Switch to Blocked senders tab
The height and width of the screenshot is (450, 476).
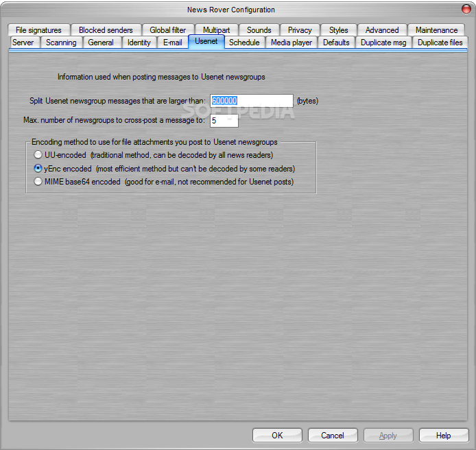pyautogui.click(x=106, y=30)
